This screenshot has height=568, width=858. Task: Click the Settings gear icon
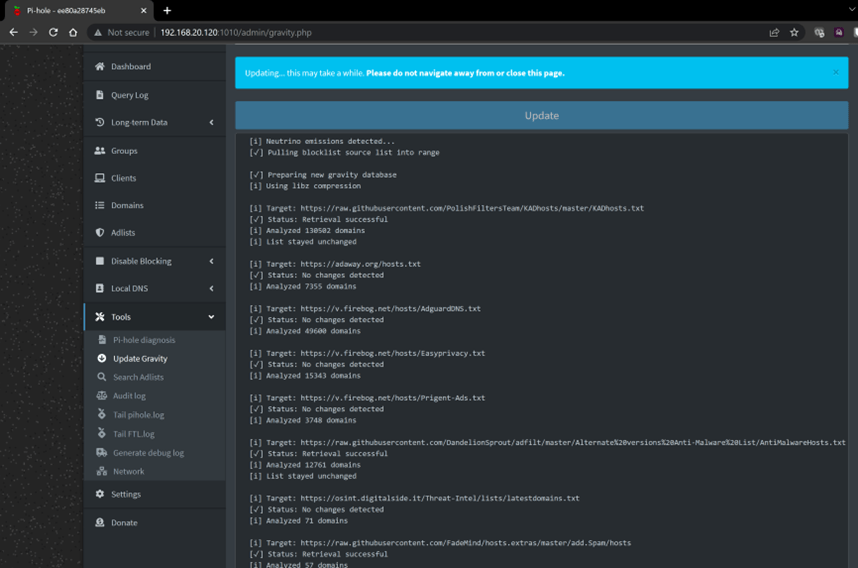click(100, 494)
